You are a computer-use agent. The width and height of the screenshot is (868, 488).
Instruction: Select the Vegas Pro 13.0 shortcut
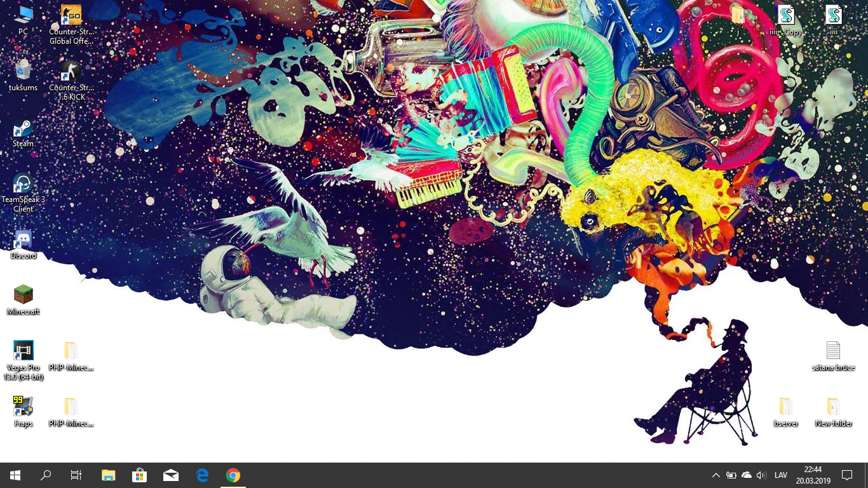click(x=24, y=360)
